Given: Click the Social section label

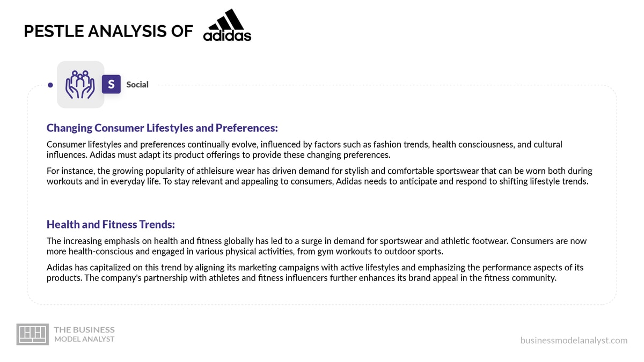Looking at the screenshot, I should point(137,85).
